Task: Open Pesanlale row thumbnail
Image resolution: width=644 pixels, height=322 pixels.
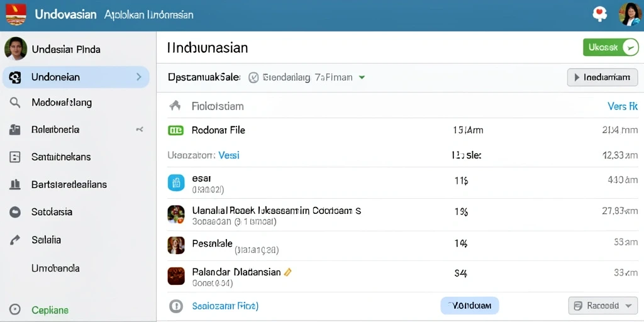Action: 176,245
